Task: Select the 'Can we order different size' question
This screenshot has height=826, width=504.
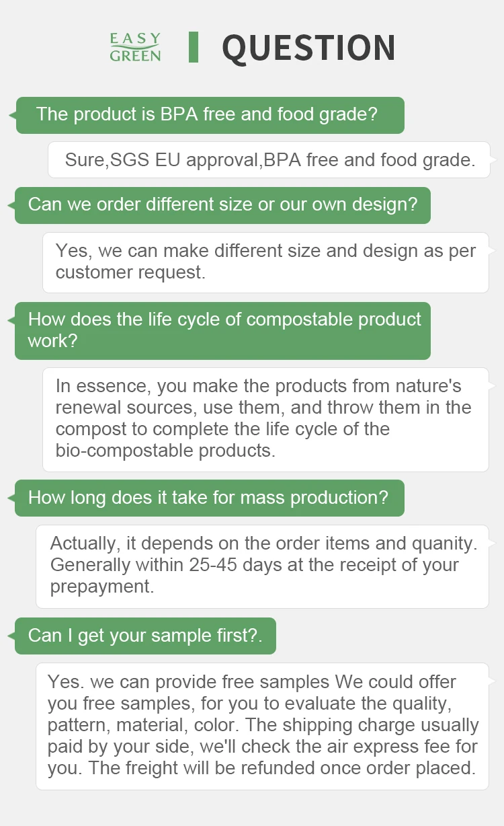Action: (x=222, y=205)
